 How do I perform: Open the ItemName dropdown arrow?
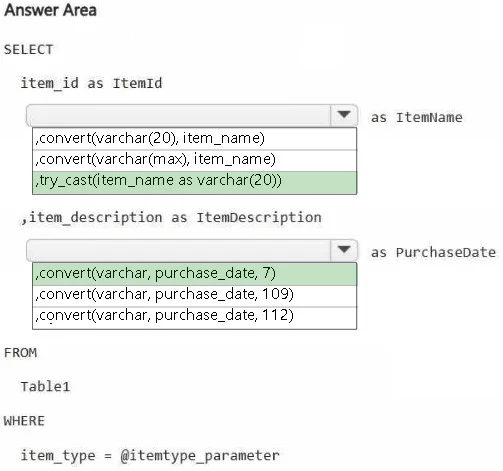344,115
